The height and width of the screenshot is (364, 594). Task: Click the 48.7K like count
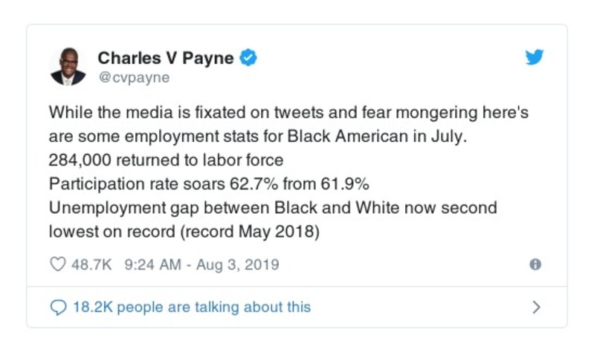90,264
